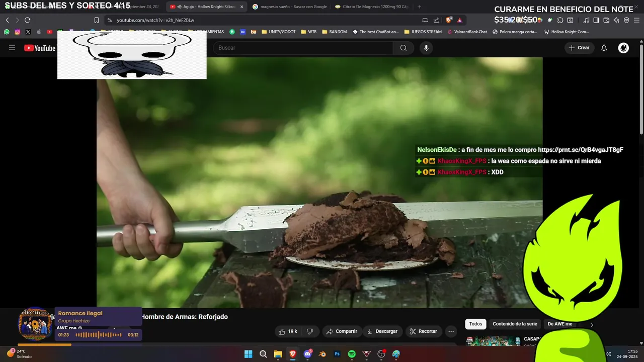Open the X (Twitter) bookmark icon
The width and height of the screenshot is (644, 362).
pyautogui.click(x=28, y=32)
